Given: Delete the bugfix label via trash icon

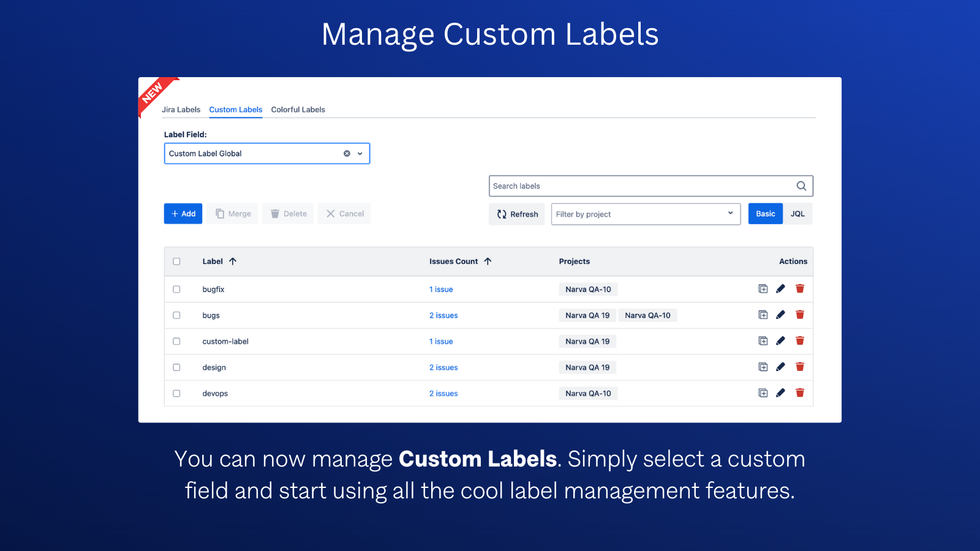Looking at the screenshot, I should point(800,289).
